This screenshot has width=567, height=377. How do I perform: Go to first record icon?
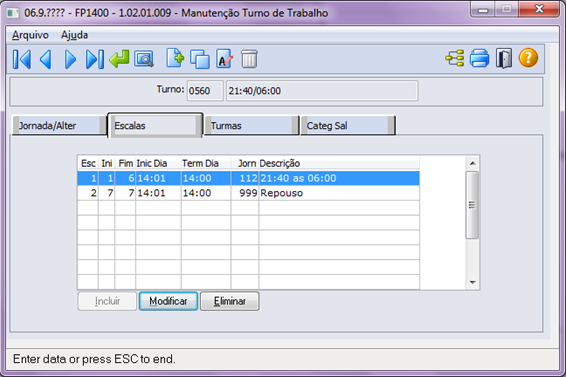[x=22, y=59]
